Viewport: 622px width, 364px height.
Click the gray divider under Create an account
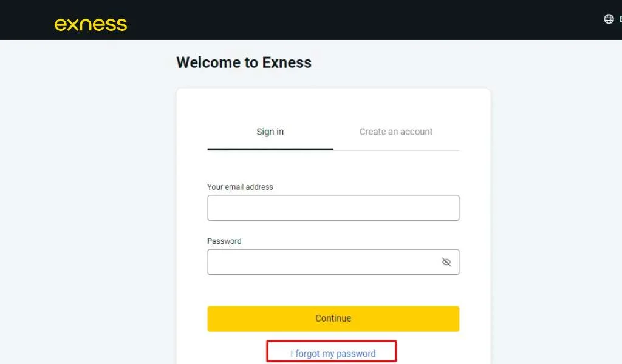pos(396,150)
